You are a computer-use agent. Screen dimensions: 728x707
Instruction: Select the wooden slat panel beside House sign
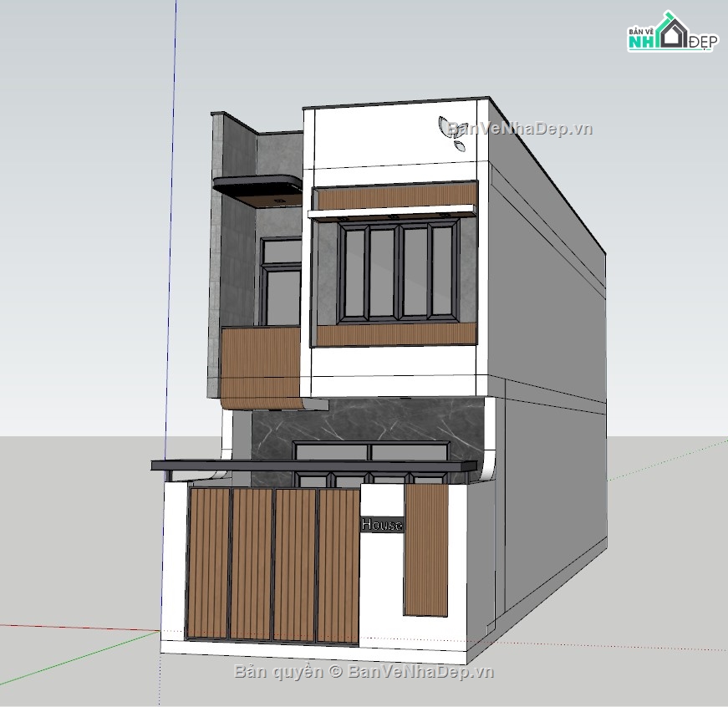(425, 550)
